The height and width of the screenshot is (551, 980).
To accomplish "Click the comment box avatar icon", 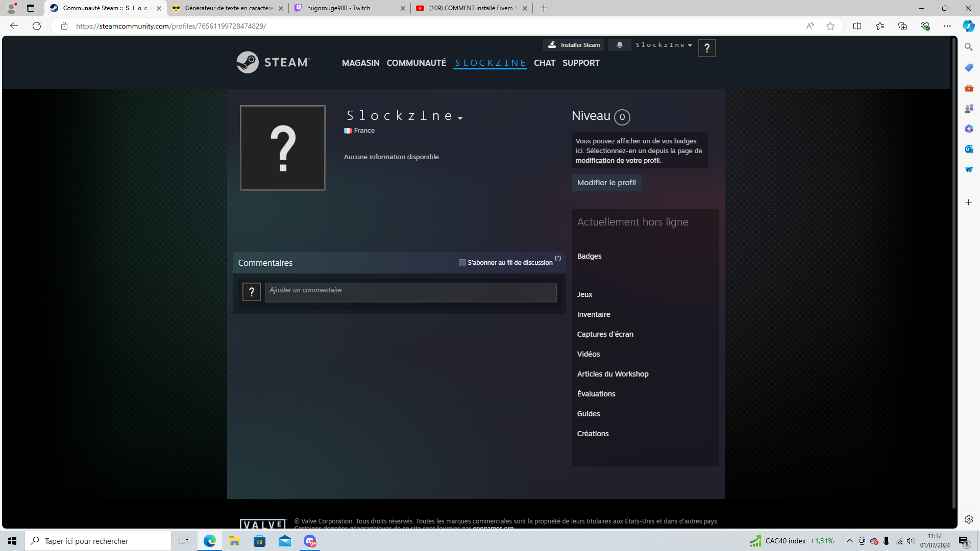I will click(x=252, y=292).
